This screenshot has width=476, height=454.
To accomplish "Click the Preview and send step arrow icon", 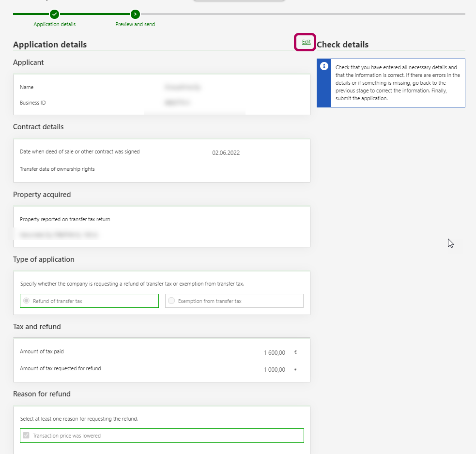I will pos(135,14).
